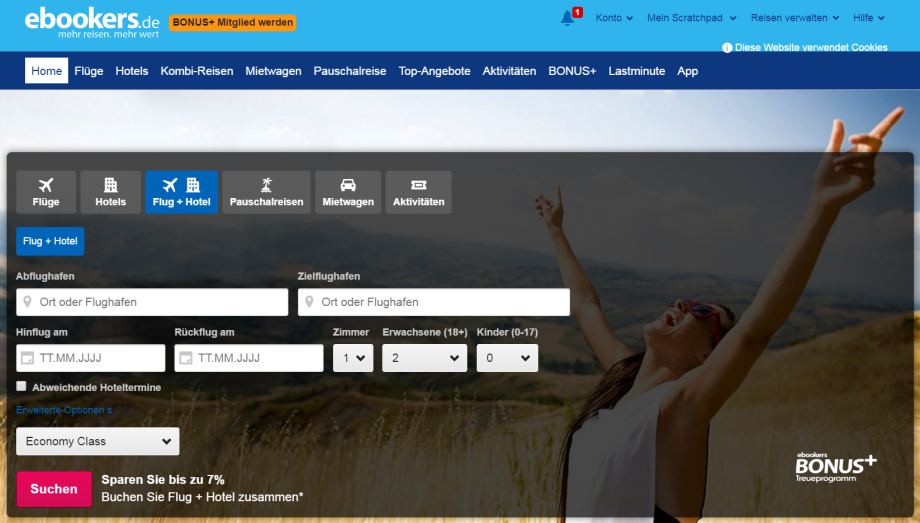Open the Mein Scratchpad dropdown
The height and width of the screenshot is (523, 920).
click(691, 18)
